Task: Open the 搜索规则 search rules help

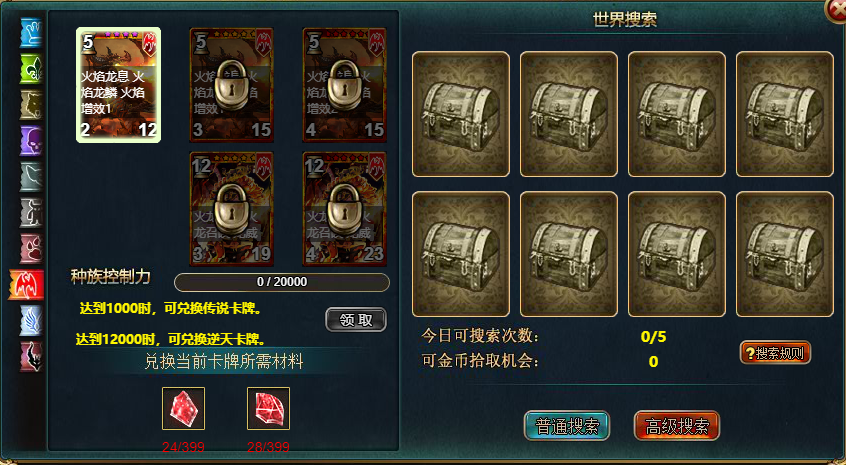Action: pos(775,353)
